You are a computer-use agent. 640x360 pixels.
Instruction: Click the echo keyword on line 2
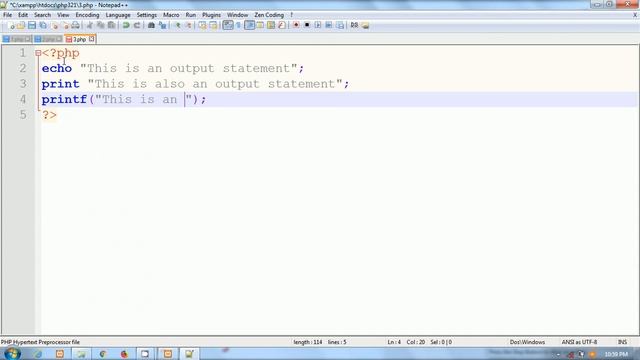point(57,68)
